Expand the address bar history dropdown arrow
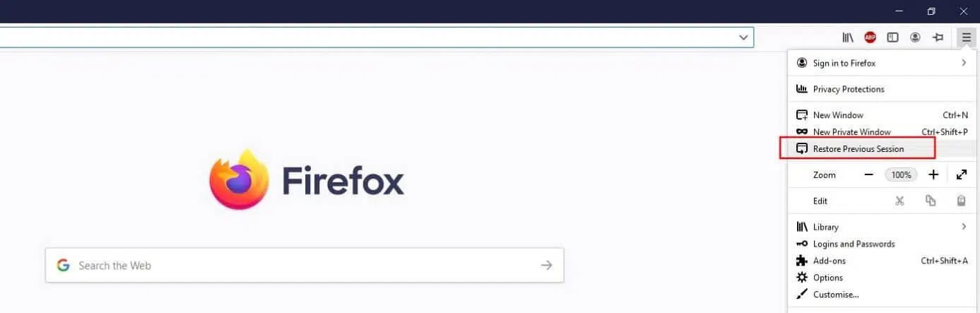Viewport: 980px width, 313px height. 743,37
